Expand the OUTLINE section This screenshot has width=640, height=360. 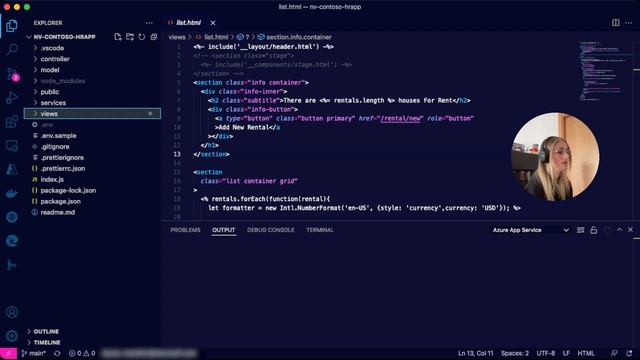pos(46,331)
